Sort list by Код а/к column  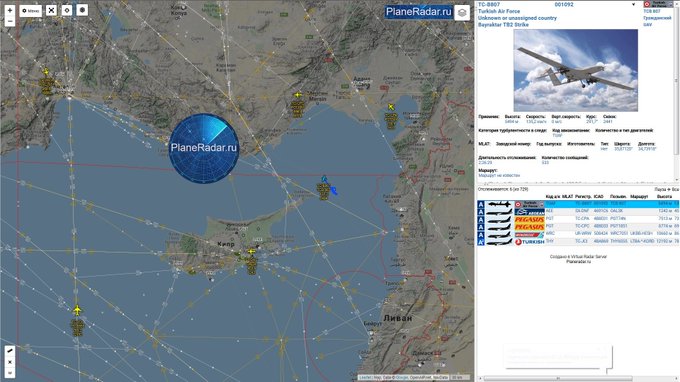click(x=552, y=196)
